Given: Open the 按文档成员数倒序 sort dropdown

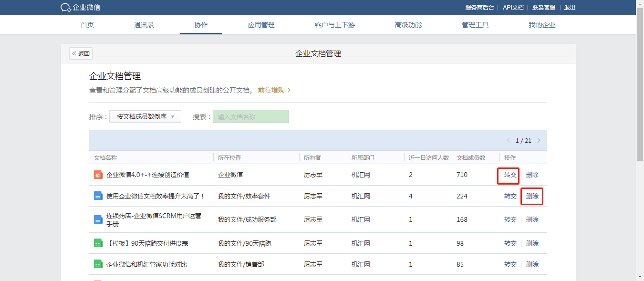Looking at the screenshot, I should click(145, 116).
